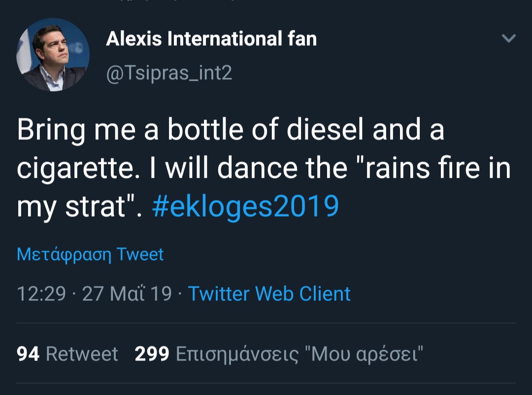Open the tweet options chevron menu
The width and height of the screenshot is (532, 395).
coord(508,38)
